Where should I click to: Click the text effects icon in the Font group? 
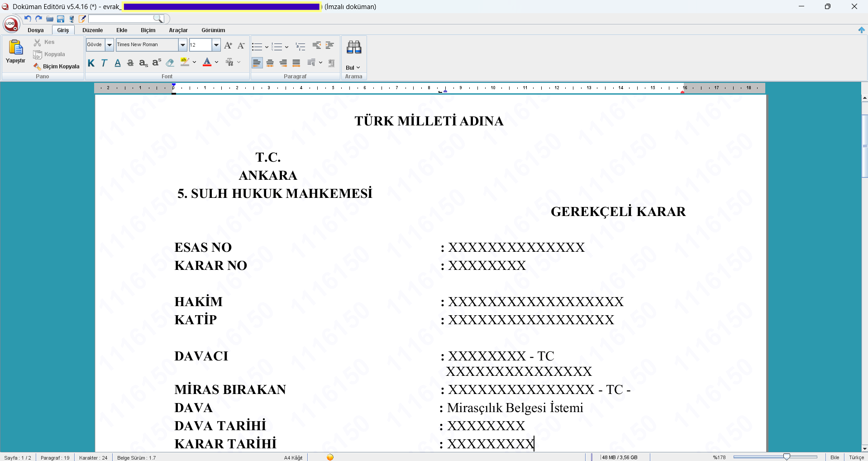[x=230, y=62]
